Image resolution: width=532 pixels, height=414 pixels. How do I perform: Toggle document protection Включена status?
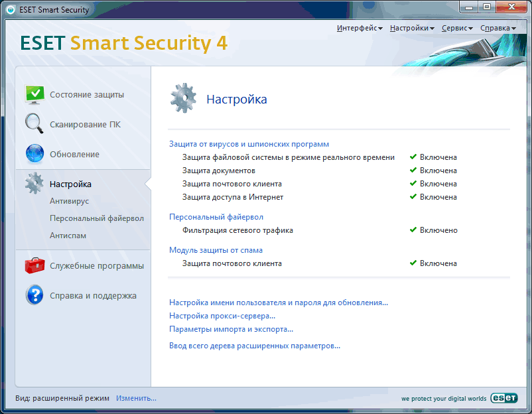point(438,171)
